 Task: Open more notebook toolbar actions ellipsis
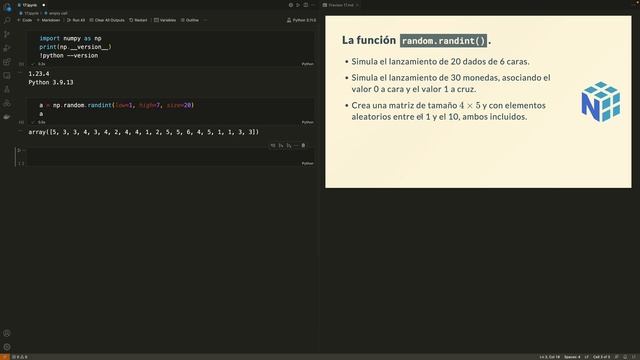pyautogui.click(x=205, y=20)
